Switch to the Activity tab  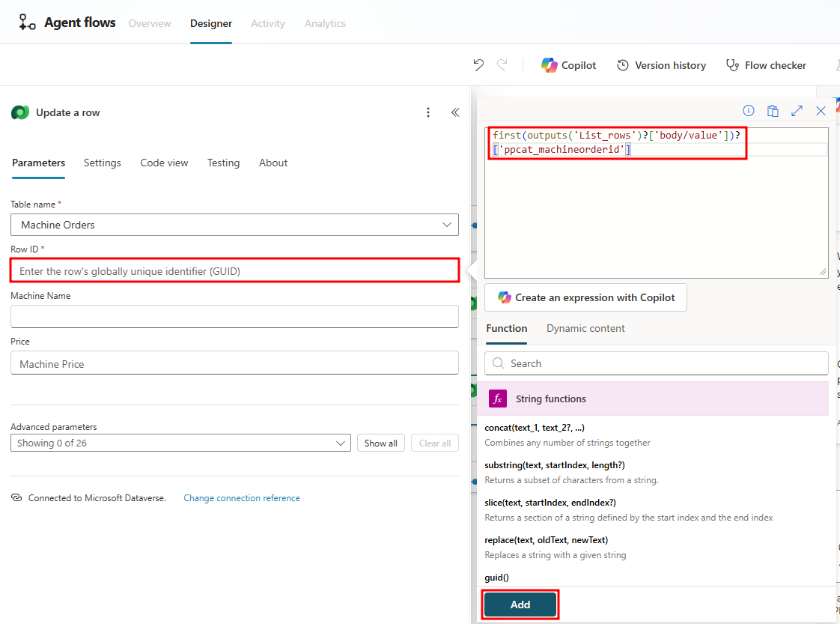pos(268,23)
